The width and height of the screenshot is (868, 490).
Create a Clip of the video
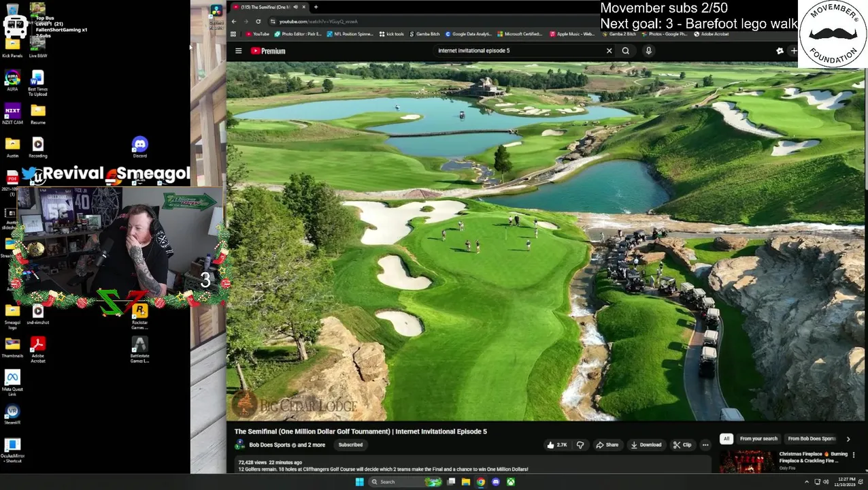tap(682, 445)
